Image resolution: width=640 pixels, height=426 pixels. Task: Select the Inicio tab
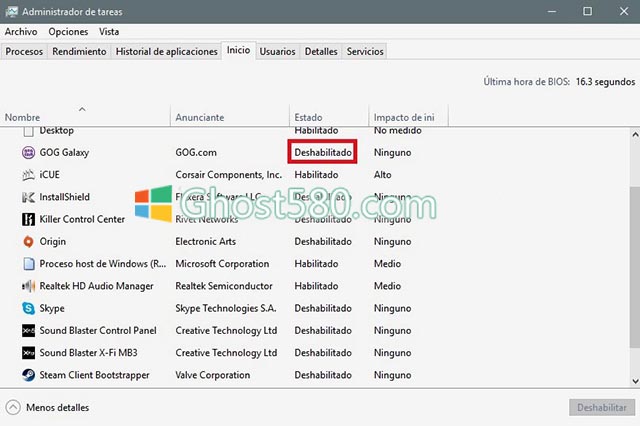point(238,50)
